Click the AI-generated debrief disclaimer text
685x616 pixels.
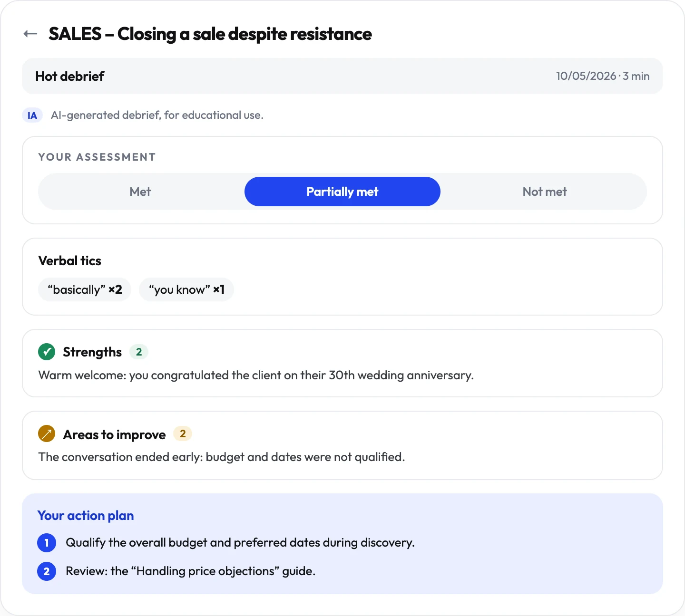pyautogui.click(x=157, y=115)
